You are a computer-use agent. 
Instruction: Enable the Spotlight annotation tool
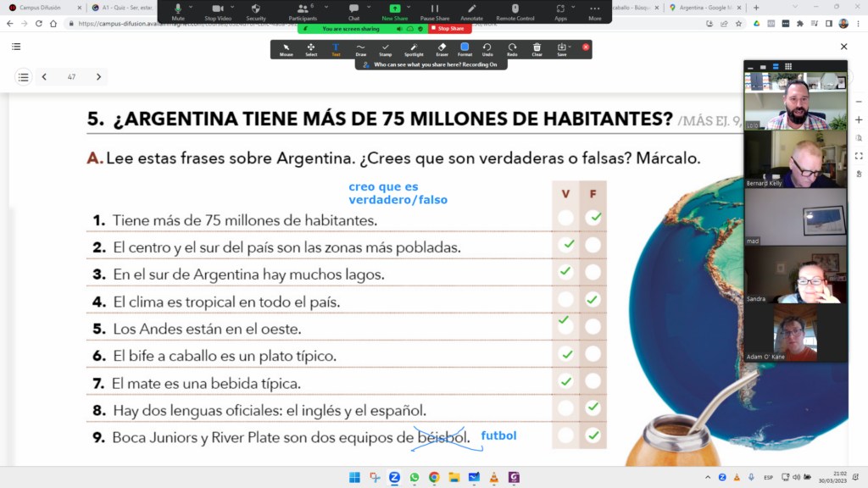point(414,50)
